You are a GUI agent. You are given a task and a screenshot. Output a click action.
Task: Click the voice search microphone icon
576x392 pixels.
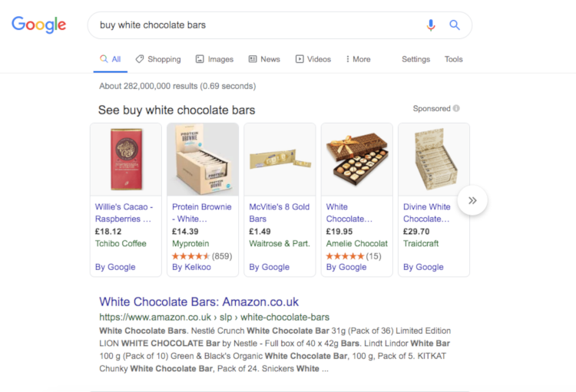(x=431, y=25)
